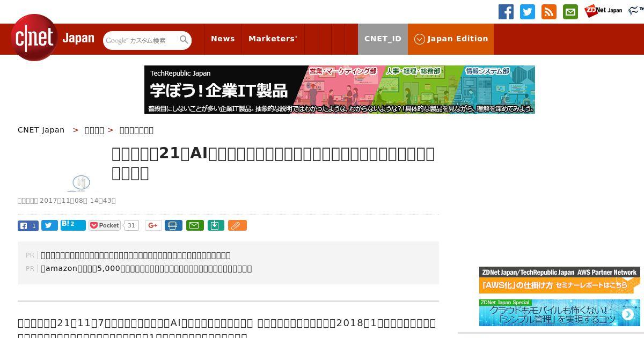
Task: Share the article on Google+
Action: (x=153, y=225)
